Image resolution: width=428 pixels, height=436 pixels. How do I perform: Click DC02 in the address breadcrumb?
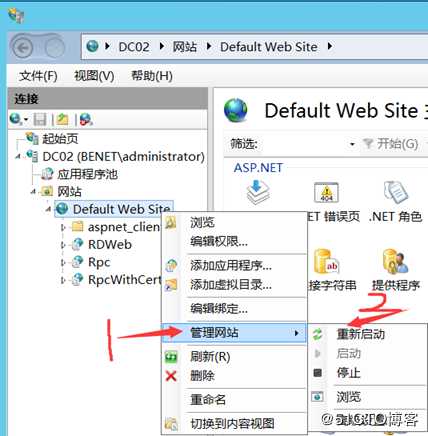pos(134,47)
